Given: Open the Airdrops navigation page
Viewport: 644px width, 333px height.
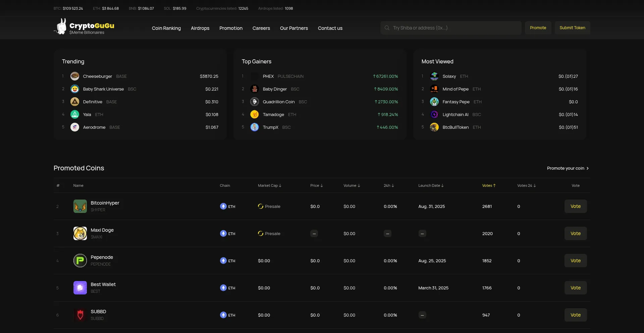Looking at the screenshot, I should pyautogui.click(x=200, y=28).
